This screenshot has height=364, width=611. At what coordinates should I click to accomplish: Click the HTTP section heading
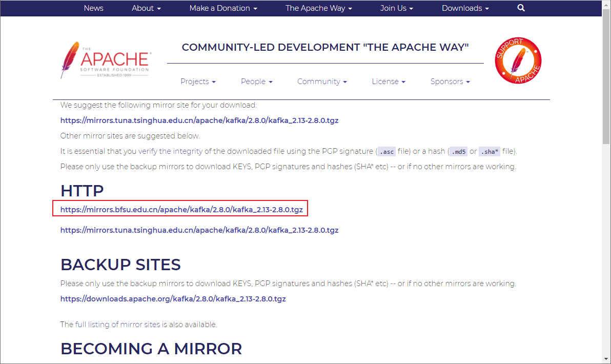82,191
